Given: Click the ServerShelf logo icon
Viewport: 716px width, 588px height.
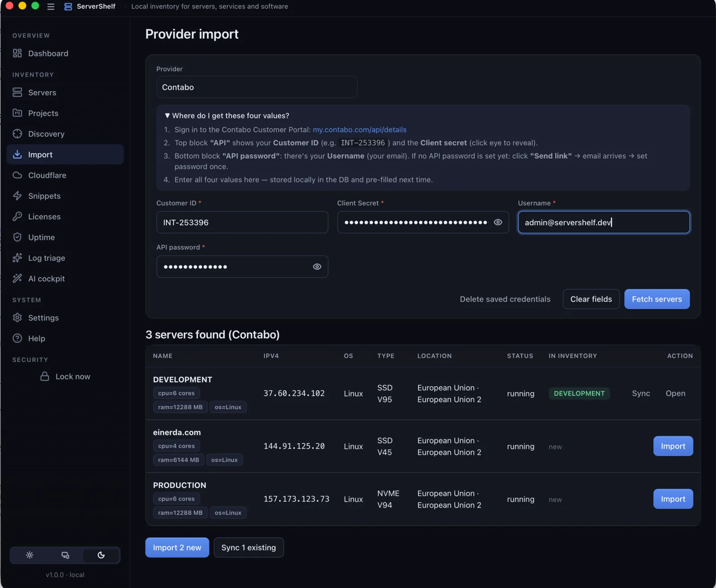Looking at the screenshot, I should [68, 7].
